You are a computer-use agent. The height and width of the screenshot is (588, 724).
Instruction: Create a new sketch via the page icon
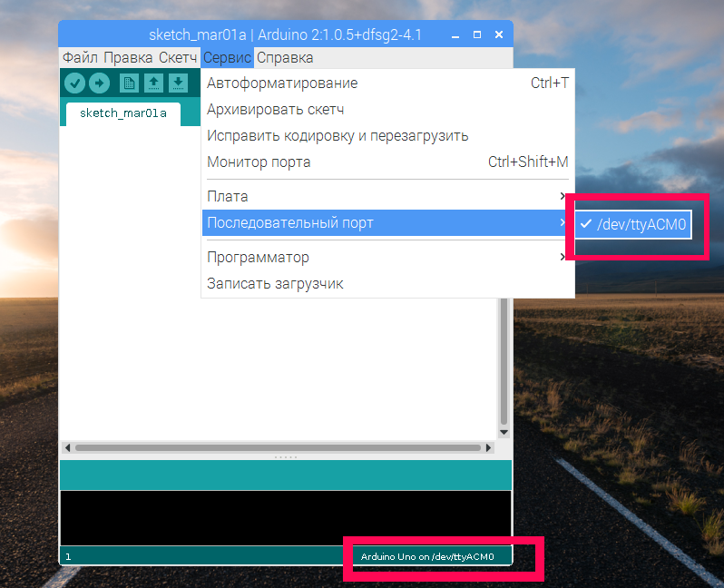coord(129,83)
